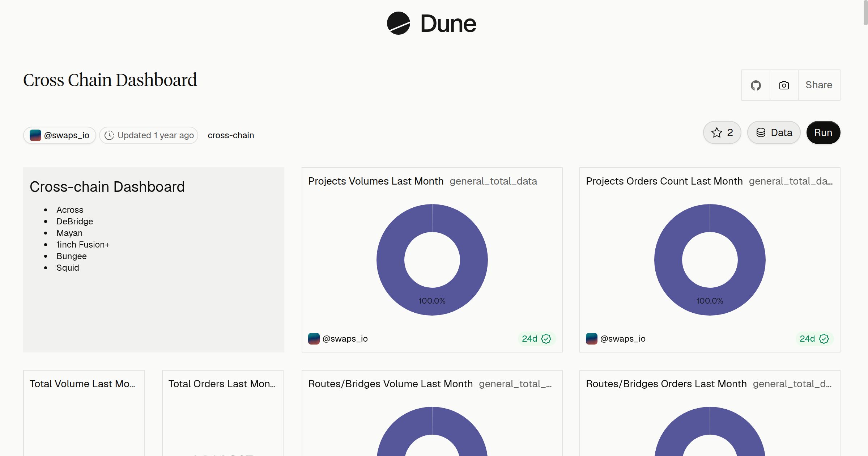Open Total Orders Last Month card title
The height and width of the screenshot is (456, 868).
pyautogui.click(x=222, y=384)
